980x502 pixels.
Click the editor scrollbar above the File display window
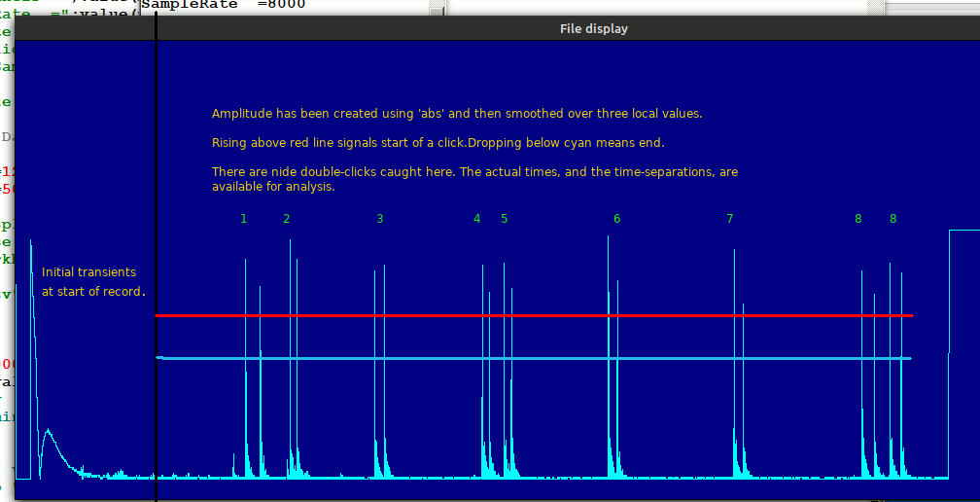click(x=437, y=8)
